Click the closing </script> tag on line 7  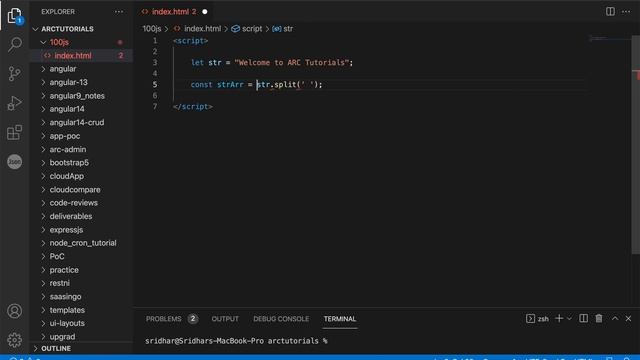coord(193,107)
